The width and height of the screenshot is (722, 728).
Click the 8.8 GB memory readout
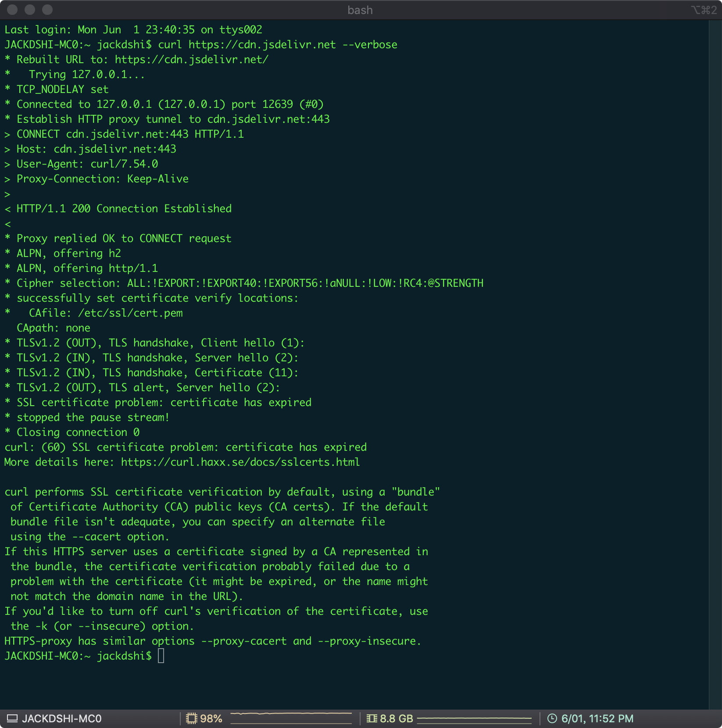click(396, 719)
